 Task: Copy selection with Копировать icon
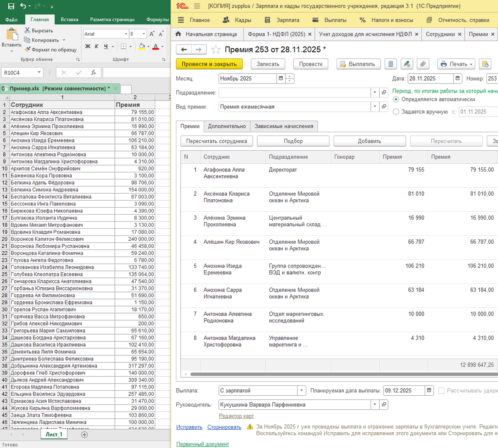point(27,40)
